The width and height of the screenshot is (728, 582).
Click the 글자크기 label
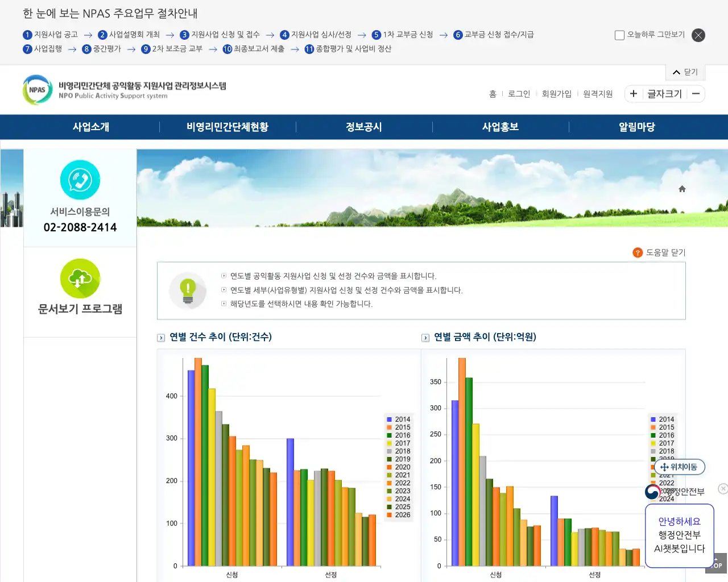(664, 94)
